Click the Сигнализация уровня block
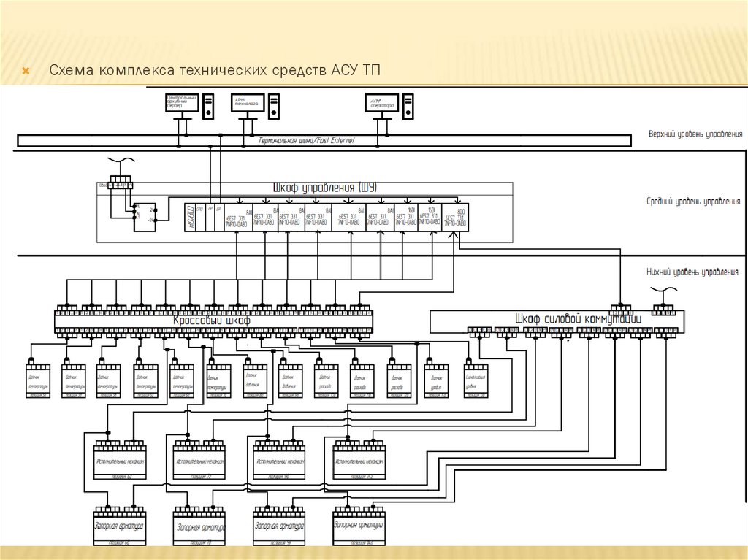The height and width of the screenshot is (560, 748). [x=476, y=381]
